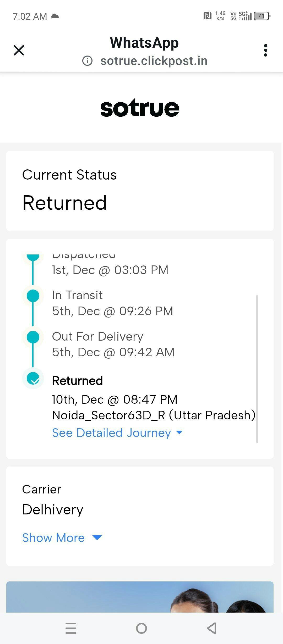Tap the promotional banner image
283x644 pixels.
[x=140, y=597]
